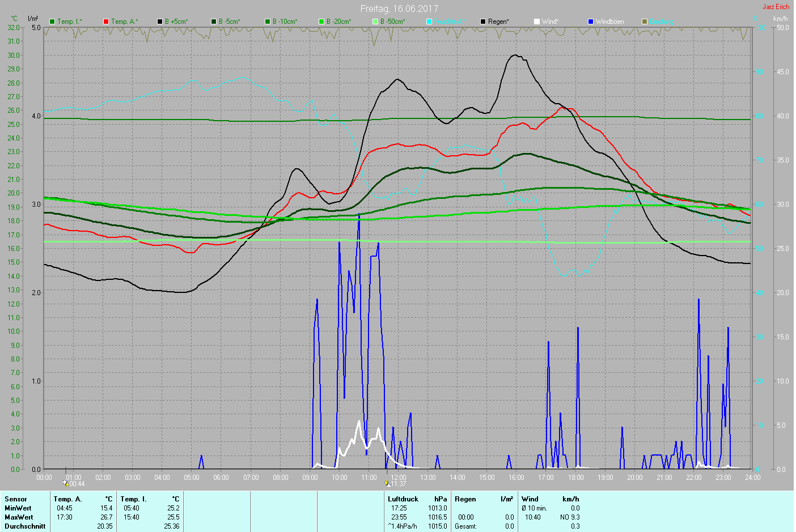
Task: Click the black B +5cm legend square
Action: 160,22
